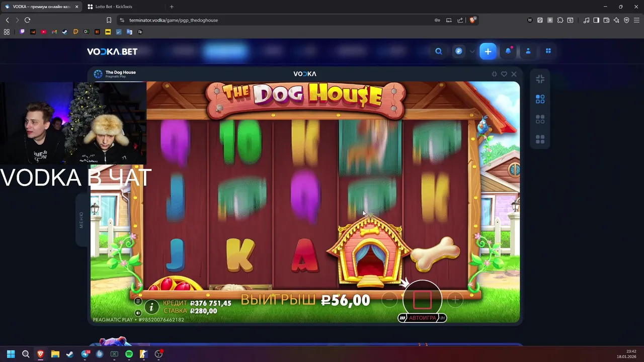The image size is (644, 362).
Task: Open the YouTube bookmark
Action: click(43, 32)
